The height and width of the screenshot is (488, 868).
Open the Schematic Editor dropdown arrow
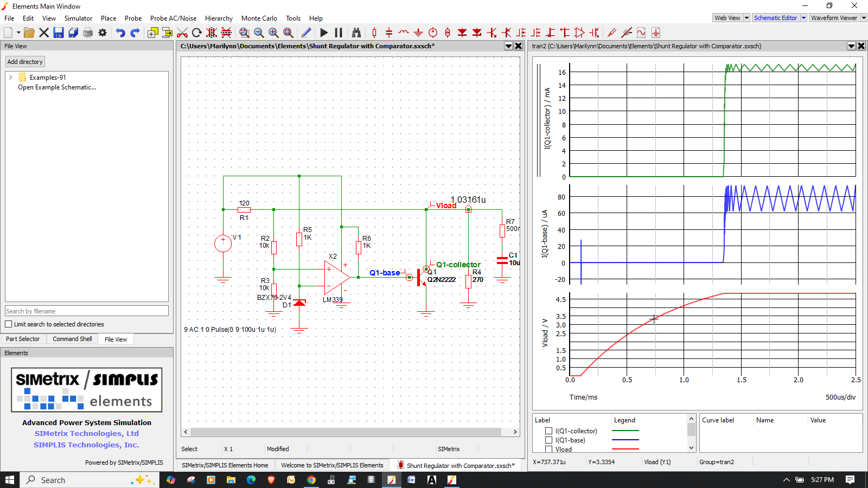[803, 18]
